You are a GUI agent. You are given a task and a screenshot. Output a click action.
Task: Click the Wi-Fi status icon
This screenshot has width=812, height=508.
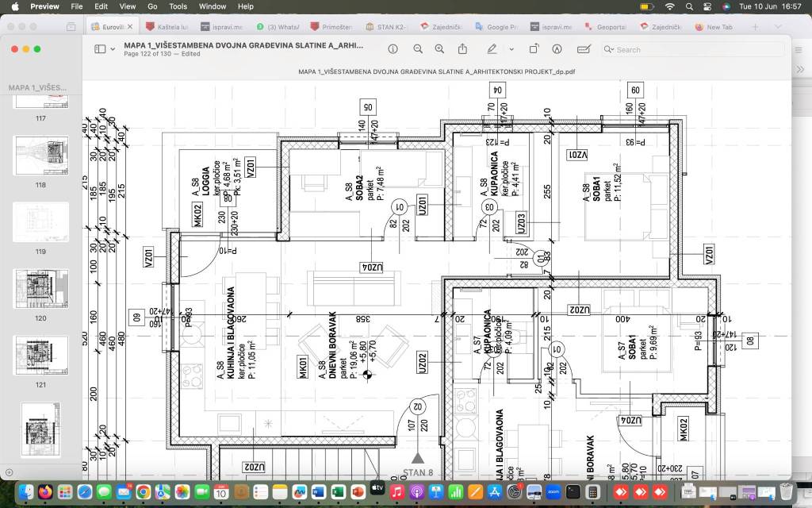[x=669, y=6]
